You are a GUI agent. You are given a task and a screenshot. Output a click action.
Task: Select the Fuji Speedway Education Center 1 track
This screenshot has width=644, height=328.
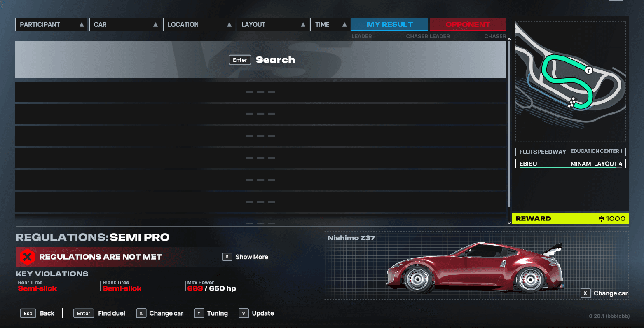pos(571,152)
